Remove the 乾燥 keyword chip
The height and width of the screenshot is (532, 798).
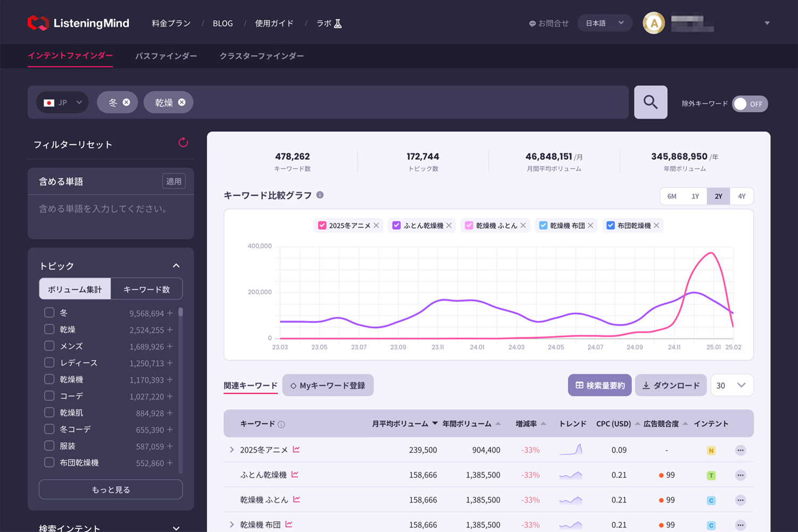(182, 102)
